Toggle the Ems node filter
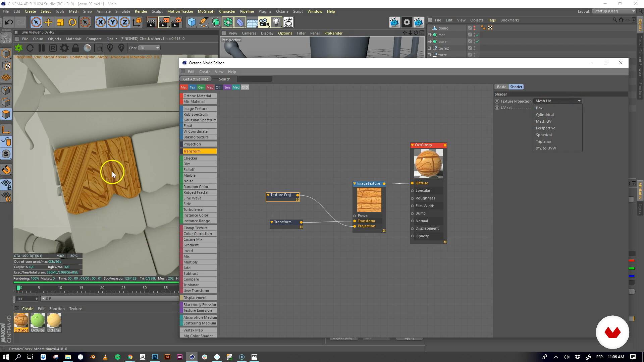Image resolution: width=644 pixels, height=362 pixels. pyautogui.click(x=227, y=87)
